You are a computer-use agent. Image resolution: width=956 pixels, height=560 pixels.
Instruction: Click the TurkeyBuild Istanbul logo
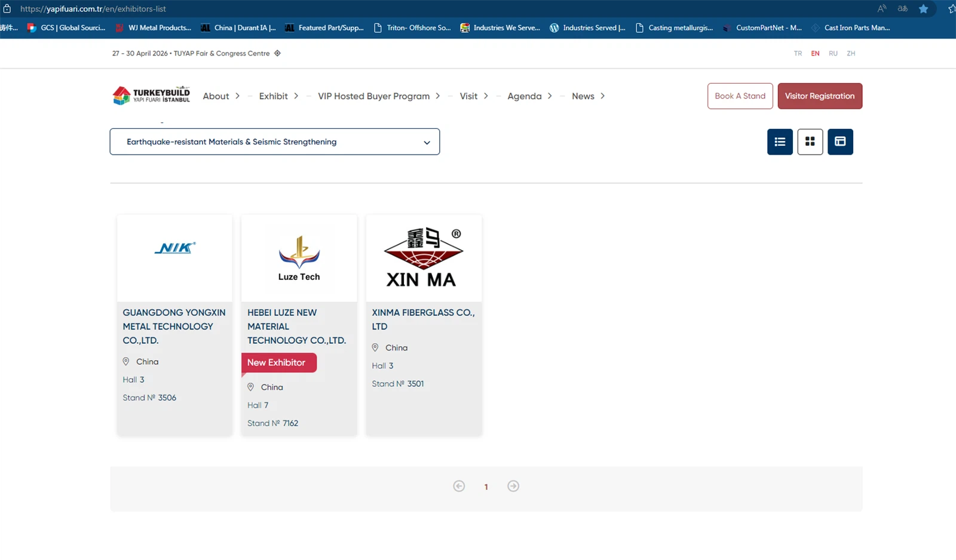coord(151,96)
